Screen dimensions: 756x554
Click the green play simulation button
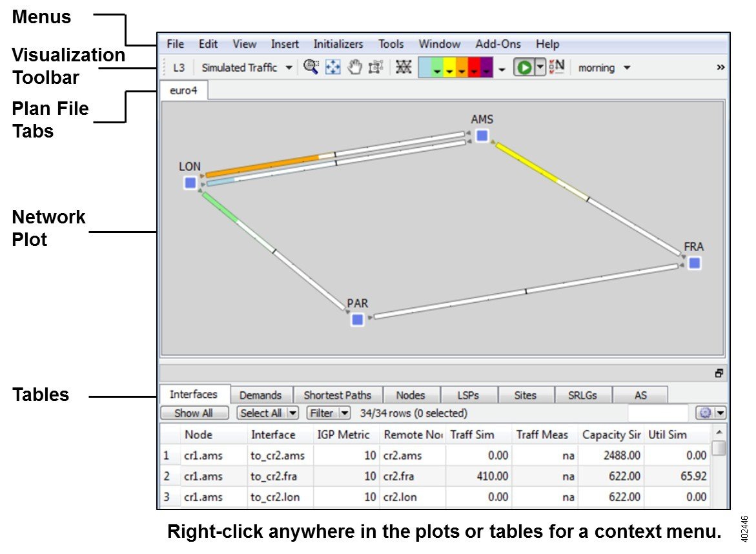(524, 67)
